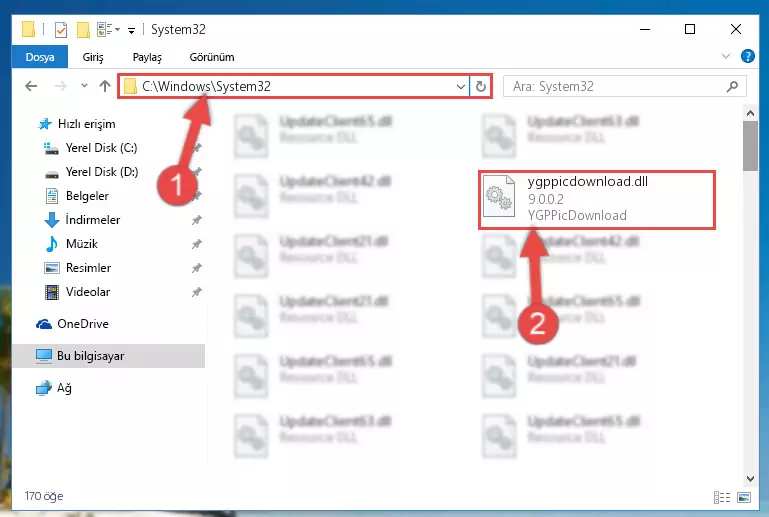Click Properties icon in quick access toolbar
Viewport: 769px width, 517px height.
(61, 30)
